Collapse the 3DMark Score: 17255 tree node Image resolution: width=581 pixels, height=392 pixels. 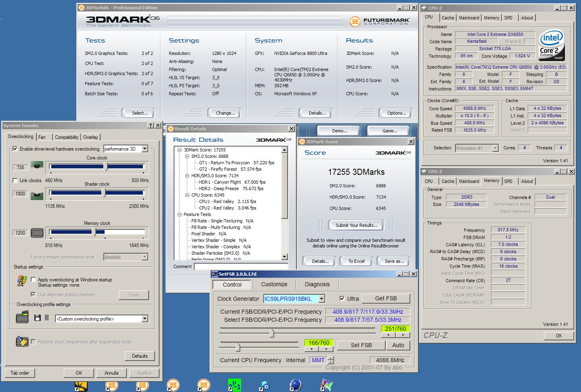(180, 150)
